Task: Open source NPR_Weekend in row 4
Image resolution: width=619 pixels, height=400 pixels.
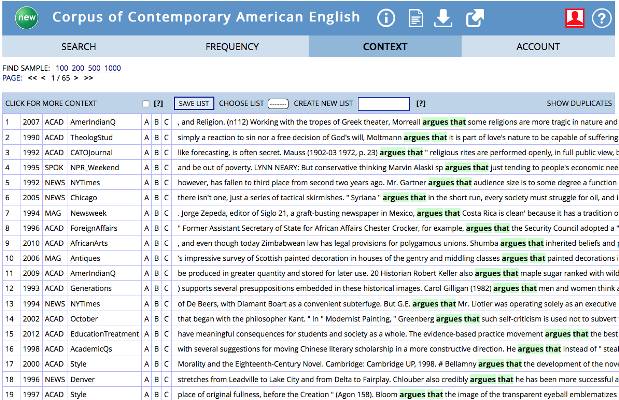Action: (x=95, y=168)
